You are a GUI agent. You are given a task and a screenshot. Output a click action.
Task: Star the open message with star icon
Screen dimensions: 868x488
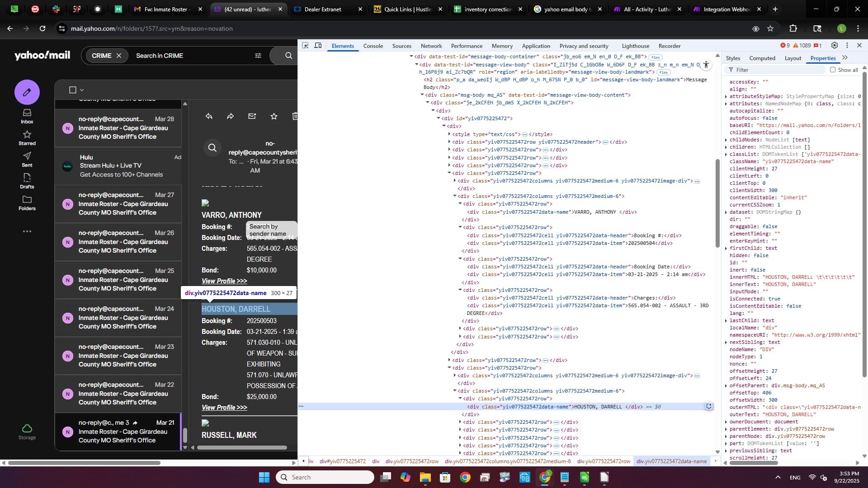click(274, 116)
